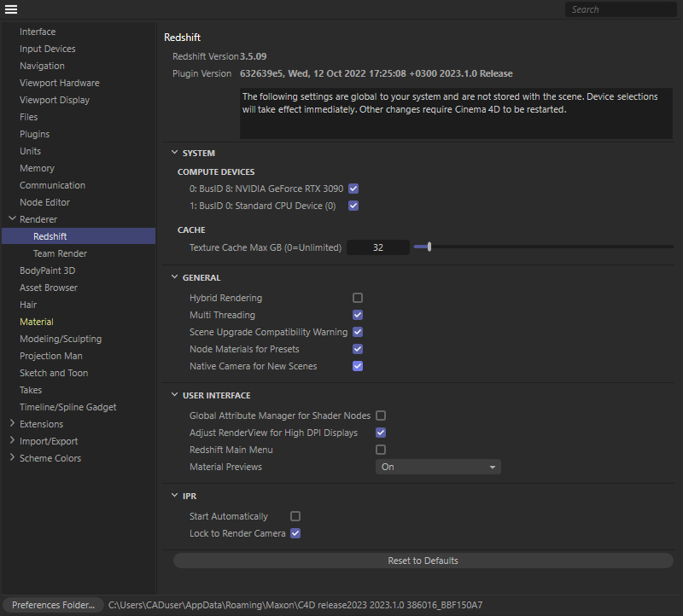Open Memory preferences

pyautogui.click(x=37, y=168)
